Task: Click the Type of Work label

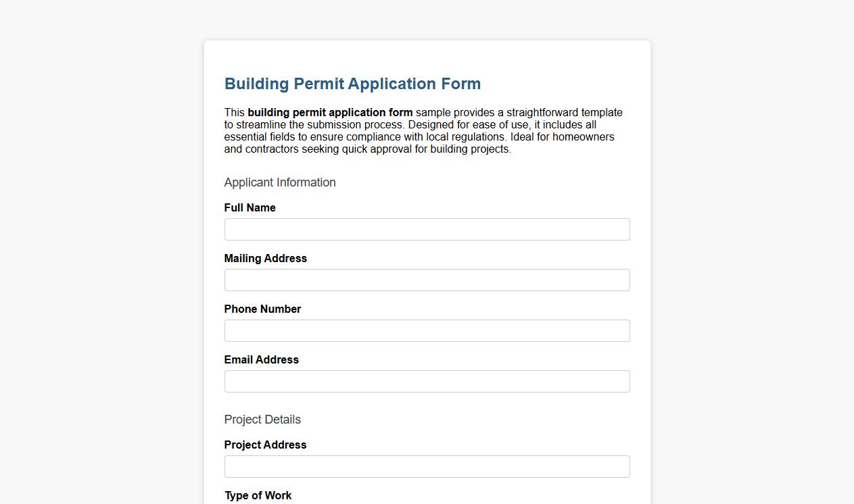Action: click(x=258, y=495)
